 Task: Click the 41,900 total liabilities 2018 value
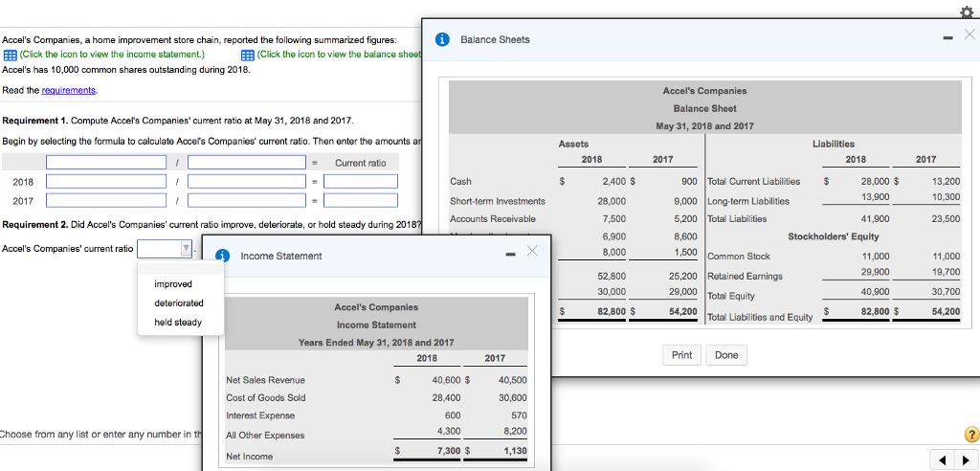(875, 219)
